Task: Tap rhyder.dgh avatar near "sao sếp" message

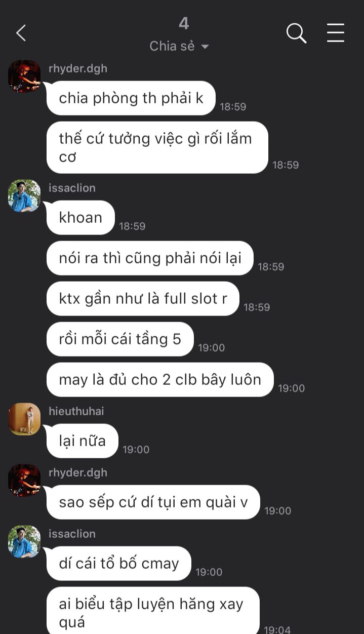Action: coord(24,481)
